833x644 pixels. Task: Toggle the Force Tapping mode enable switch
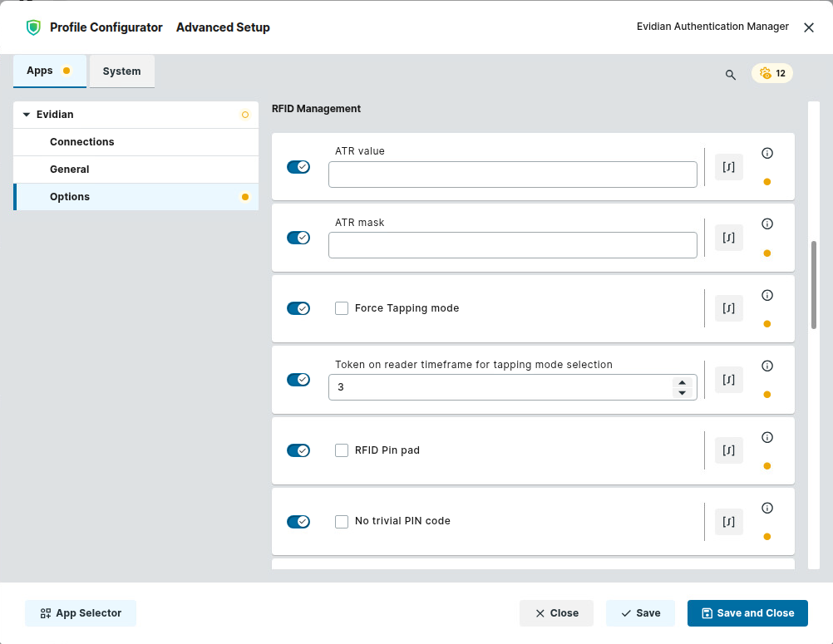298,308
